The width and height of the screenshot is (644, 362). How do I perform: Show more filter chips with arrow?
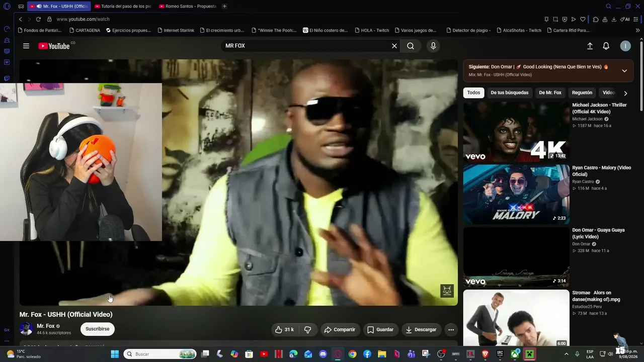tap(625, 93)
